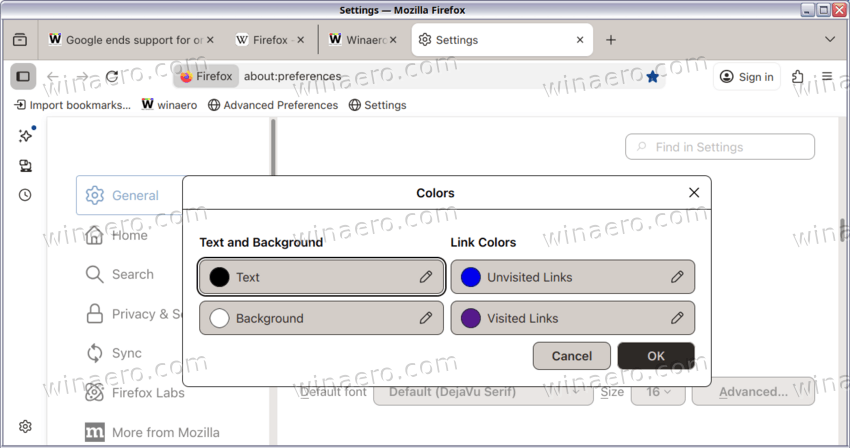Image resolution: width=850 pixels, height=448 pixels.
Task: Pick the purple Visited Links swatch
Action: point(471,318)
